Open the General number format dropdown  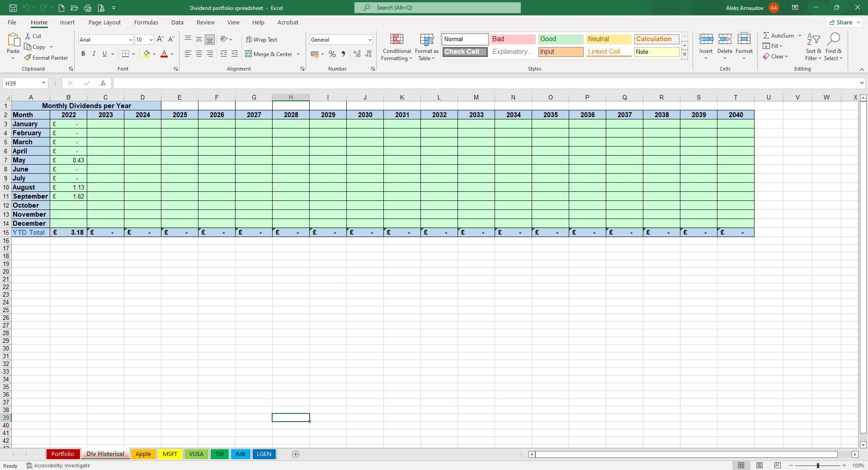point(369,39)
